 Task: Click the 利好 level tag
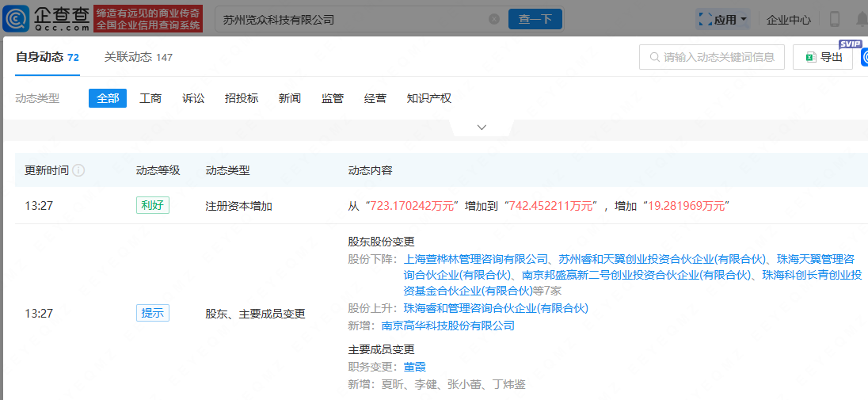coord(152,205)
